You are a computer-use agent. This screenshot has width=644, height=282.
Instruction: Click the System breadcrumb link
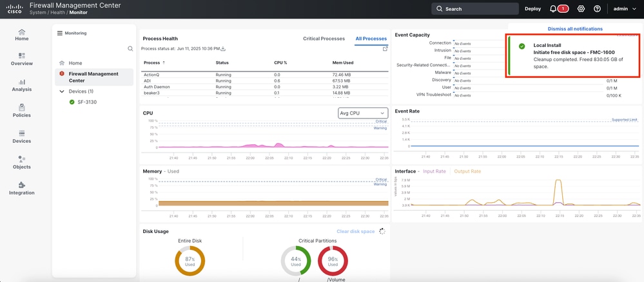click(38, 13)
